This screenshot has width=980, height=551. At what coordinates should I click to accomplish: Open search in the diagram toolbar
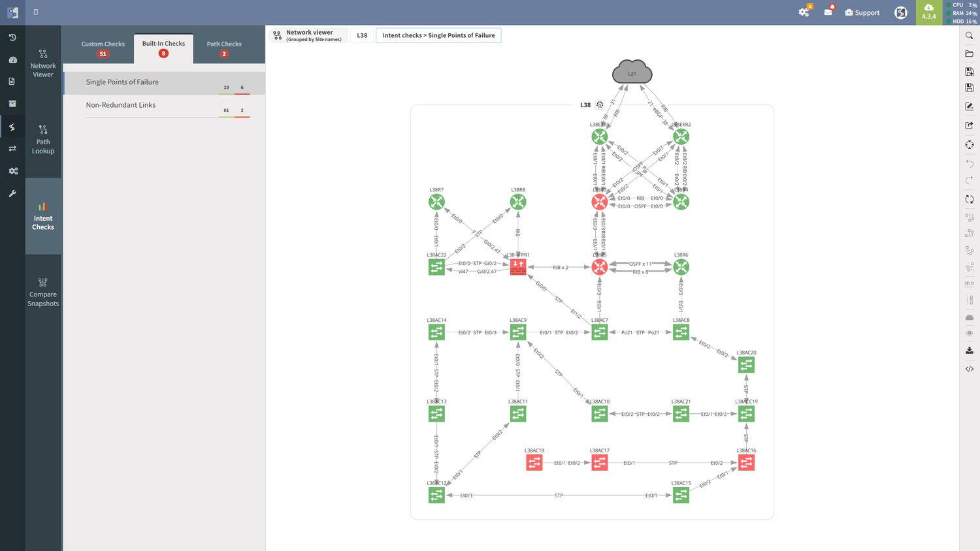click(970, 35)
